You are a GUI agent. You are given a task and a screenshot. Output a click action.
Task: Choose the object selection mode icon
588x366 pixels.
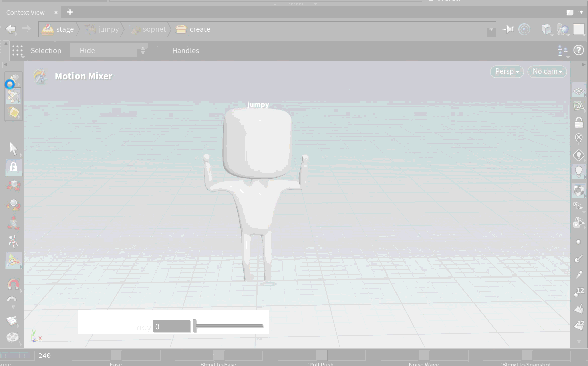tap(13, 80)
